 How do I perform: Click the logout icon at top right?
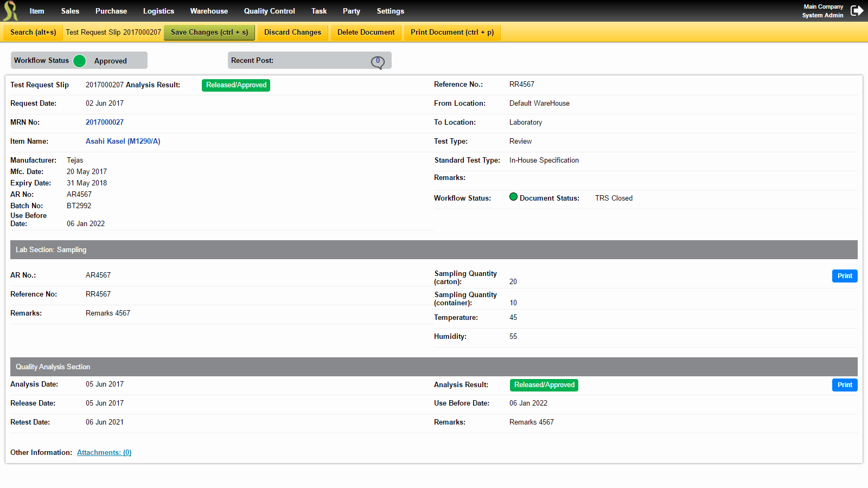857,10
